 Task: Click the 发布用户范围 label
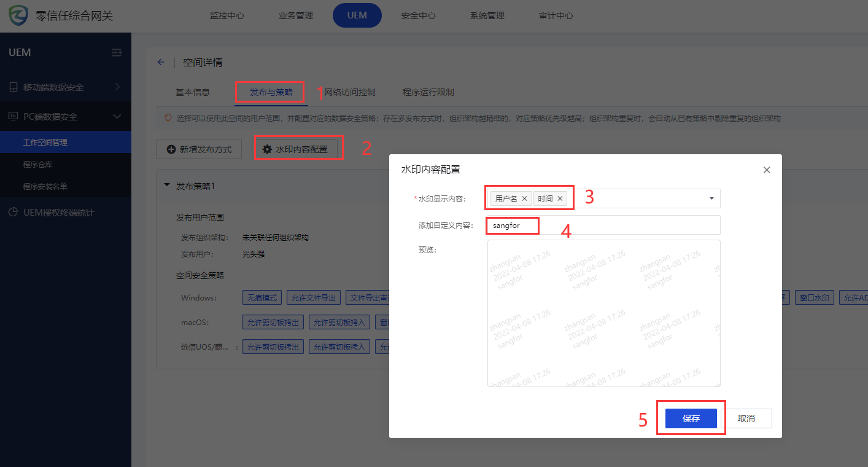pos(200,218)
